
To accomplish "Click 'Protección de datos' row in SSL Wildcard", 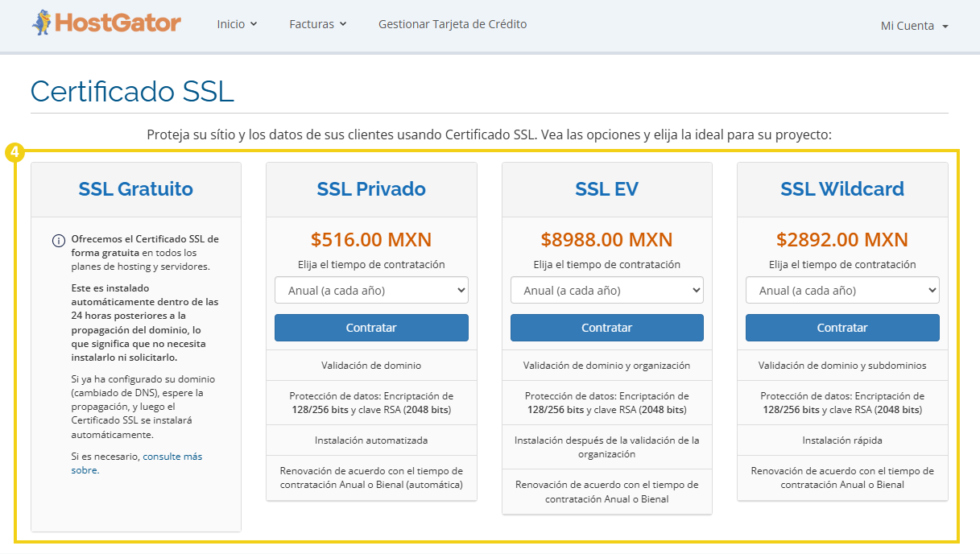I will pos(842,403).
